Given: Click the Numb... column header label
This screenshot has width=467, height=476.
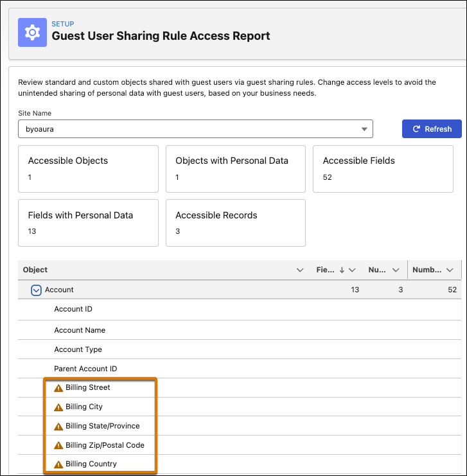Looking at the screenshot, I should [427, 270].
